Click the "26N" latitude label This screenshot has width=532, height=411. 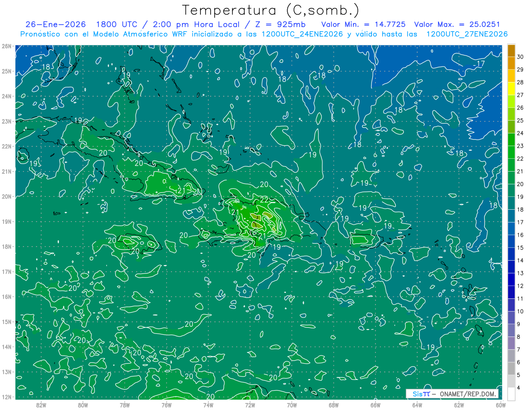[x=6, y=46]
